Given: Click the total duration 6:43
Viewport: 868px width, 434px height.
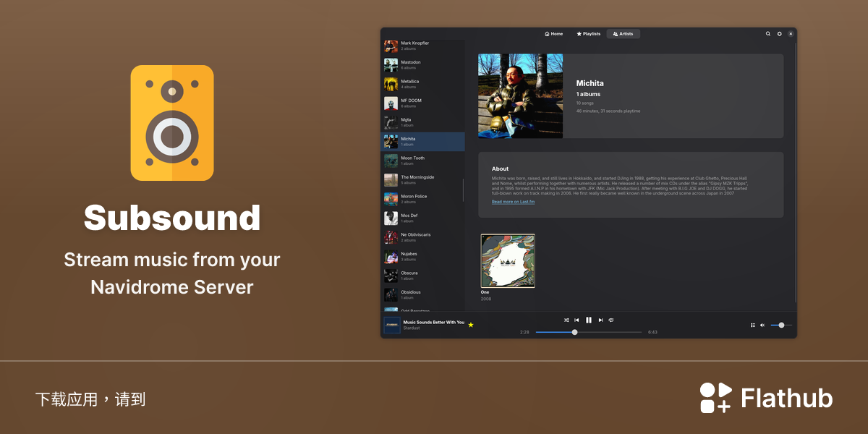Looking at the screenshot, I should 652,332.
